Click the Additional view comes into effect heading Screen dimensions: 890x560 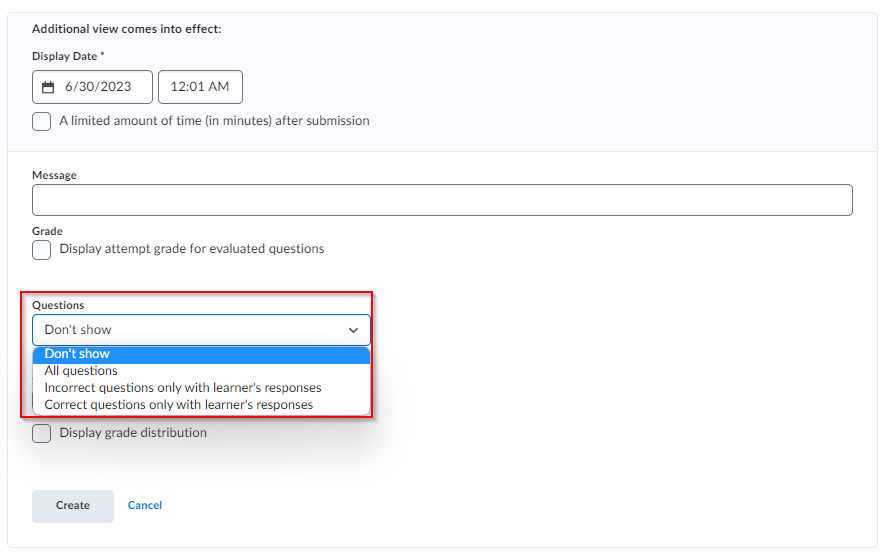click(x=126, y=29)
